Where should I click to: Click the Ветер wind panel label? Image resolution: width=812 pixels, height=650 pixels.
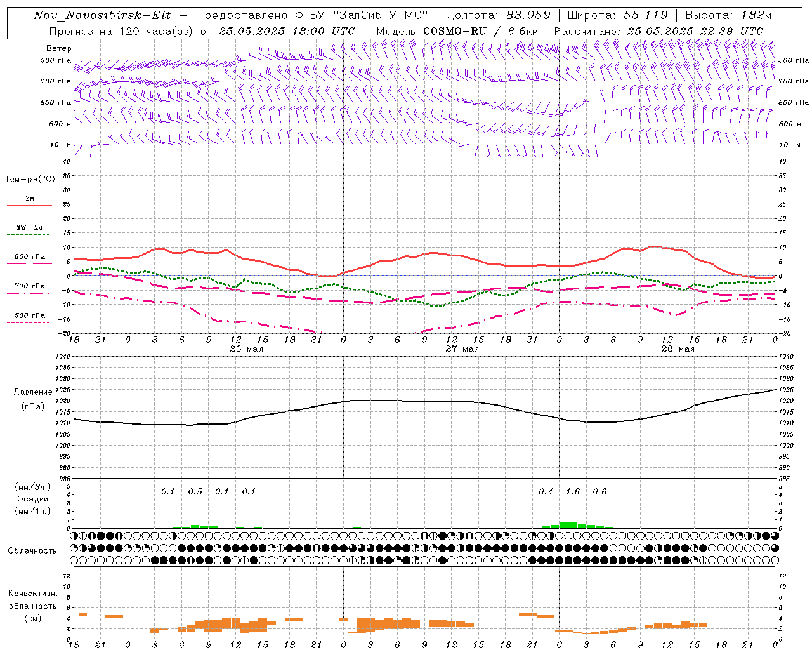[58, 48]
